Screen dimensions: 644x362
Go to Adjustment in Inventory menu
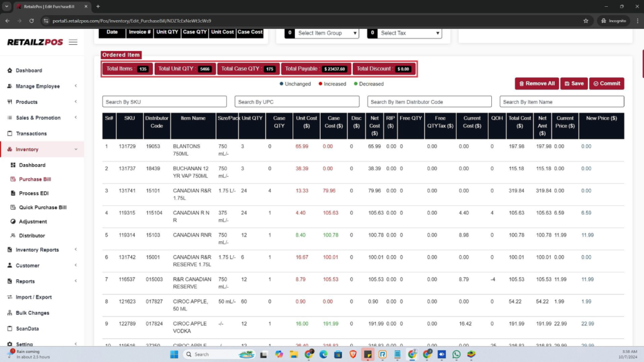(x=33, y=222)
